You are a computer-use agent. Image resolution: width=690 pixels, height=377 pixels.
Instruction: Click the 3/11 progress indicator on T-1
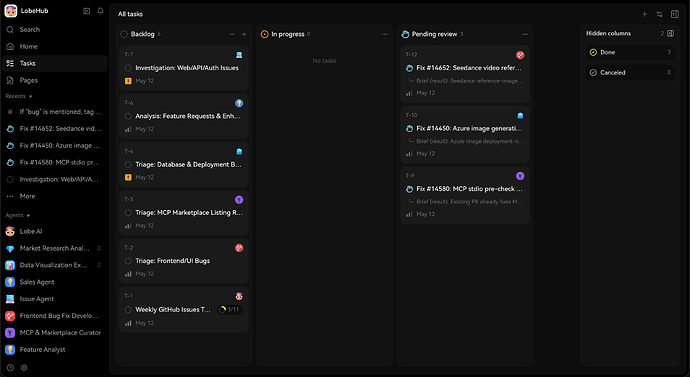(x=230, y=310)
